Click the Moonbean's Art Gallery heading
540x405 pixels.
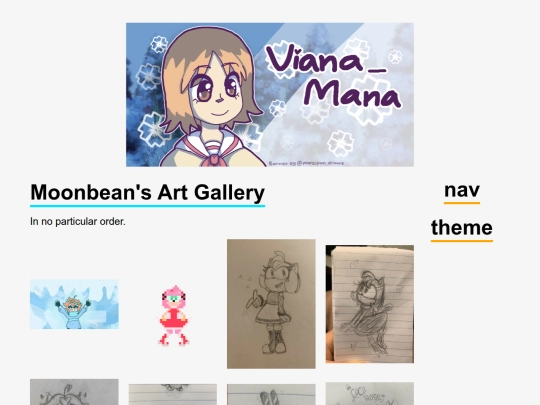click(x=147, y=192)
